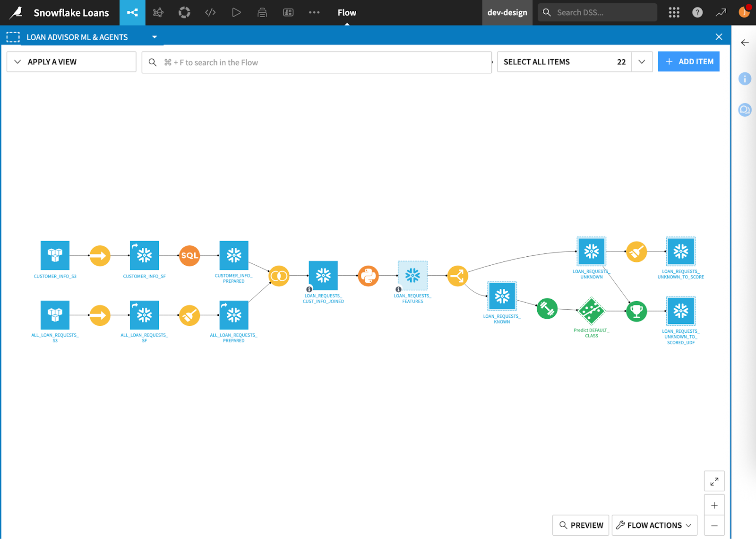The height and width of the screenshot is (539, 756).
Task: Click the Snowflake Loans project name
Action: (71, 13)
